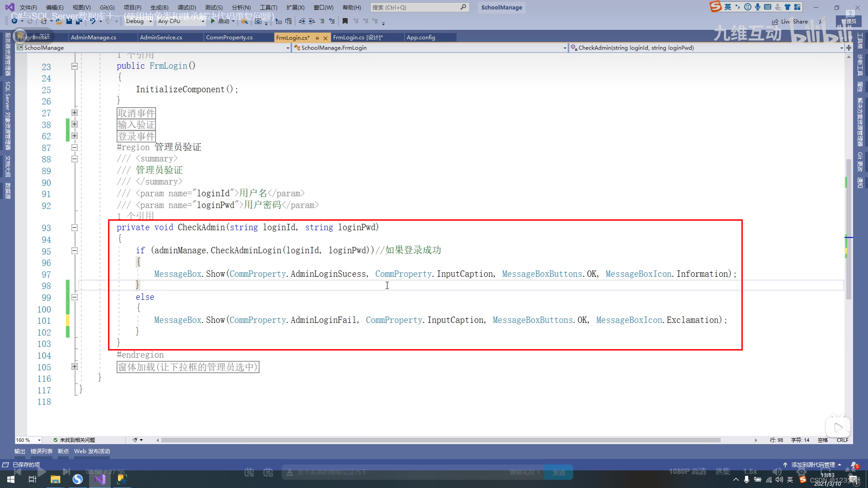This screenshot has width=868, height=488.
Task: Expand the 登录事件 region at line 62
Action: click(x=75, y=136)
